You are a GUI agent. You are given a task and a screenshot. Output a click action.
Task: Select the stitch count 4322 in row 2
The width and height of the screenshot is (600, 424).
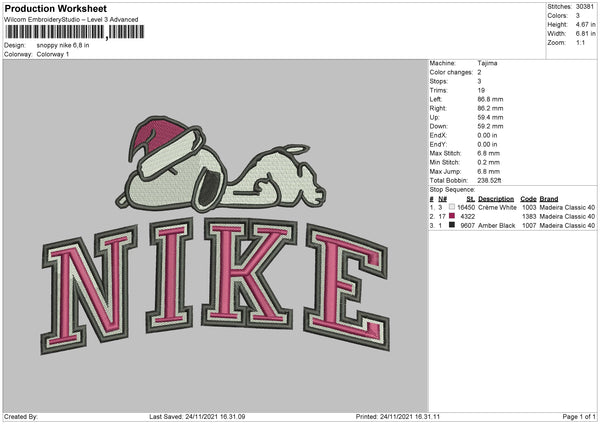click(468, 217)
